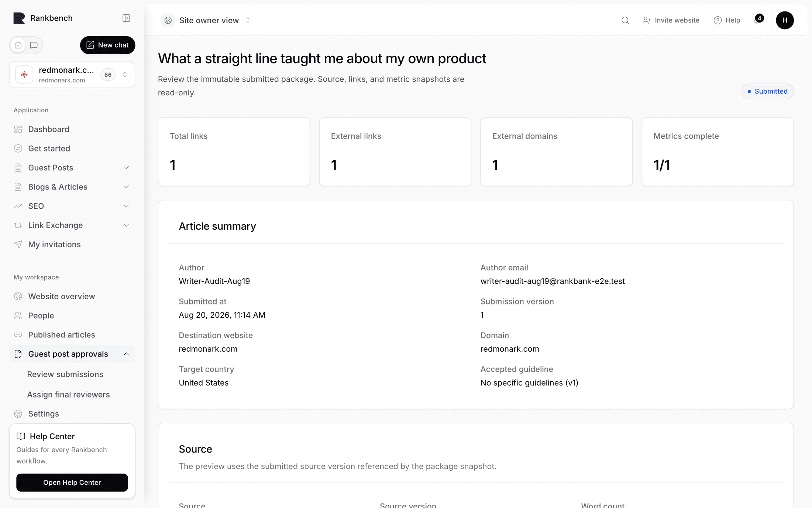The image size is (812, 508).
Task: Click the My invitations paper plane icon
Action: 18,245
